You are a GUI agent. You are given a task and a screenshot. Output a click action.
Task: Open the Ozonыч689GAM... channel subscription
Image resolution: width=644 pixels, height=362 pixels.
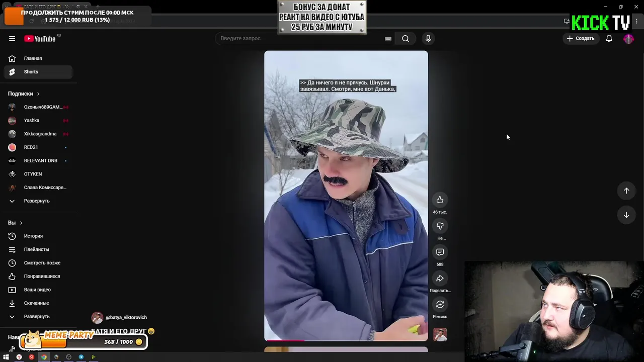[x=38, y=107]
